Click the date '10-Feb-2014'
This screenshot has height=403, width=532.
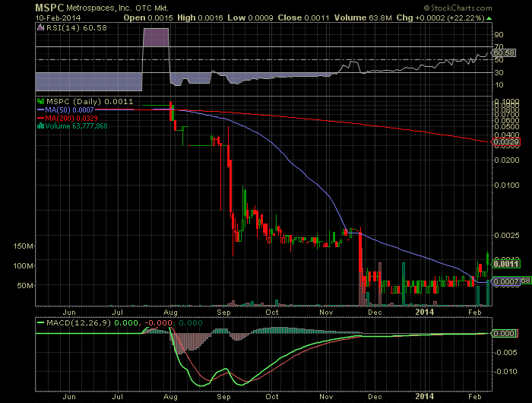click(58, 17)
